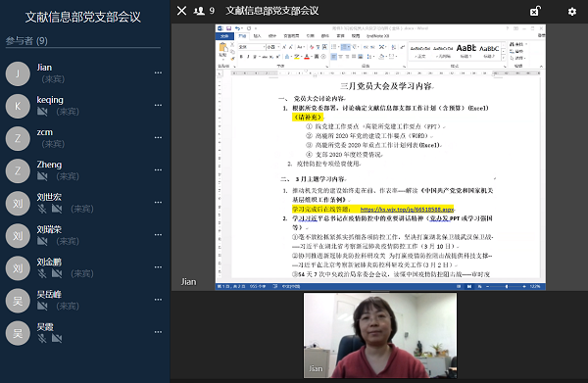
Task: Toggle the disabled camera icon for keqing
Action: coord(42,112)
